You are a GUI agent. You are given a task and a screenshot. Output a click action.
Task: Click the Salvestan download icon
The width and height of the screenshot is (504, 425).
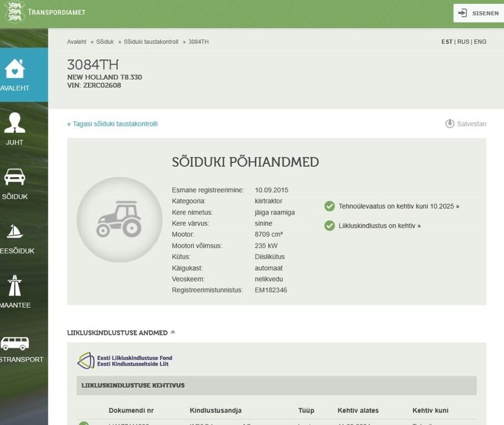450,123
